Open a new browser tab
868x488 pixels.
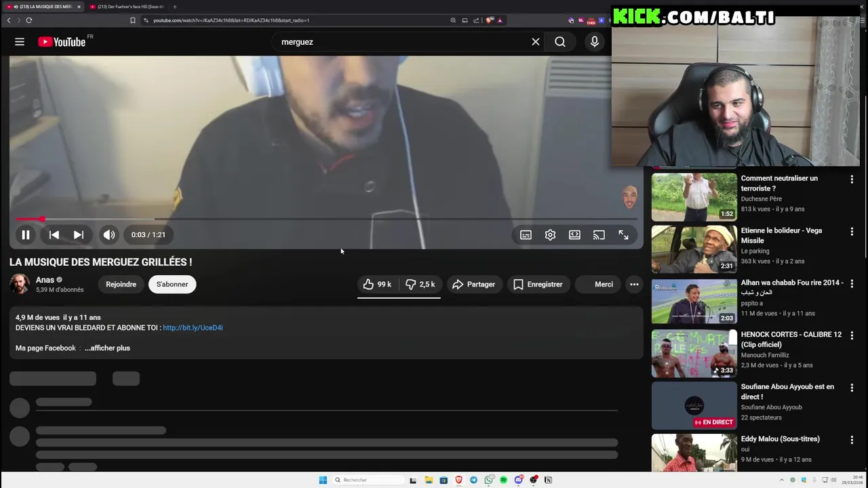click(x=175, y=7)
